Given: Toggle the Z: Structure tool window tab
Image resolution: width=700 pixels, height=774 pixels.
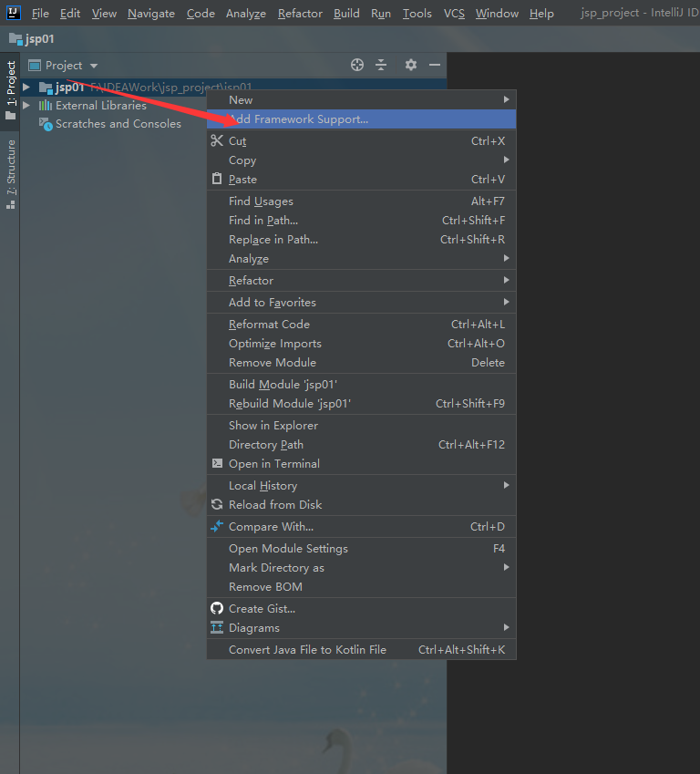Looking at the screenshot, I should pyautogui.click(x=10, y=174).
